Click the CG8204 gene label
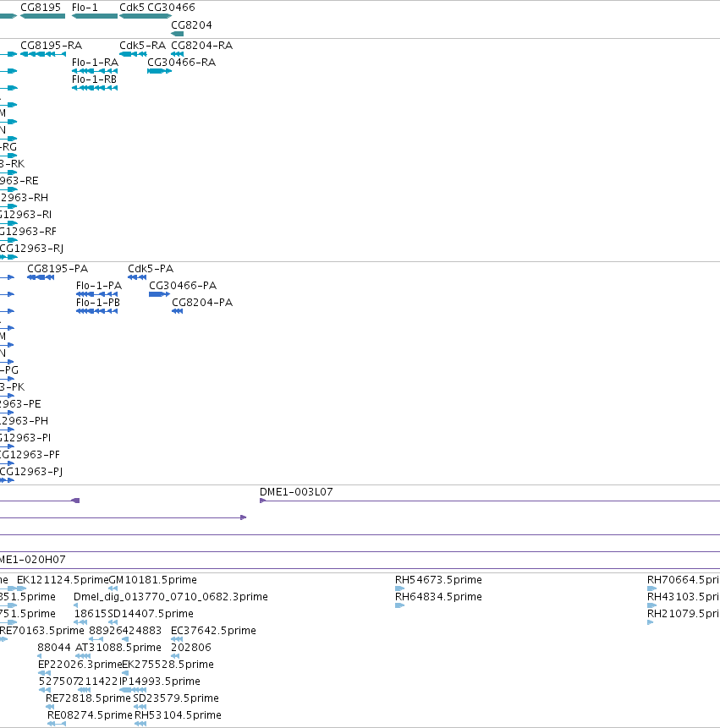Screen dimensions: 720x728 click(x=191, y=25)
